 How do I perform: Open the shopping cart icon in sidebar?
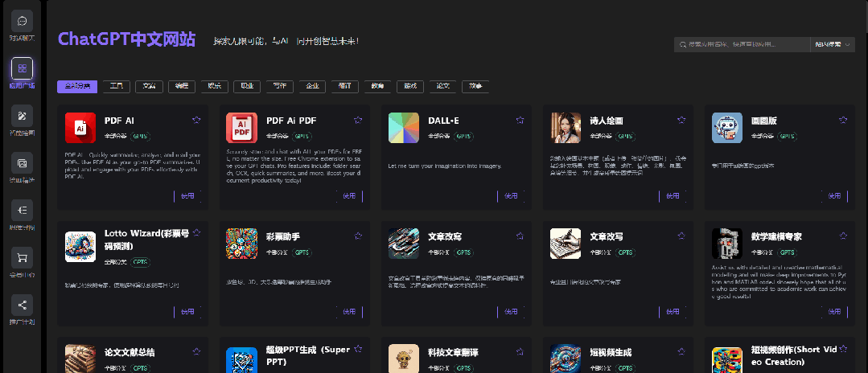(x=23, y=258)
